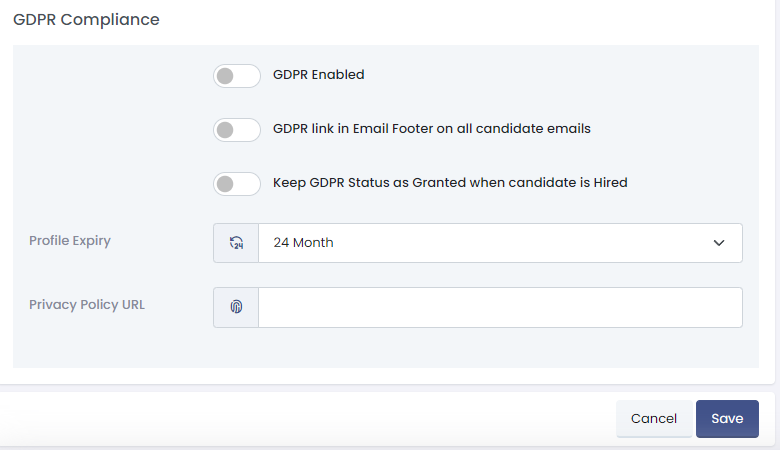The image size is (780, 450).
Task: Click the Profile Expiry 24-month cycle icon
Action: 236,243
